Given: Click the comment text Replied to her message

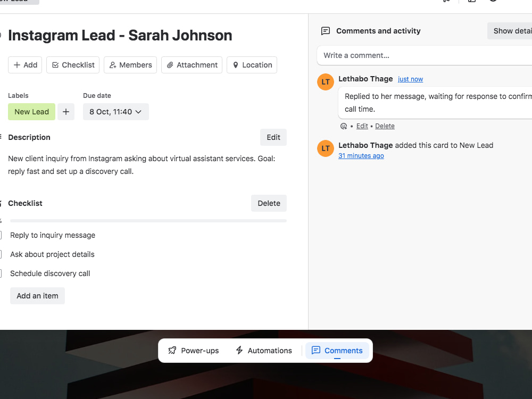Looking at the screenshot, I should tap(438, 103).
